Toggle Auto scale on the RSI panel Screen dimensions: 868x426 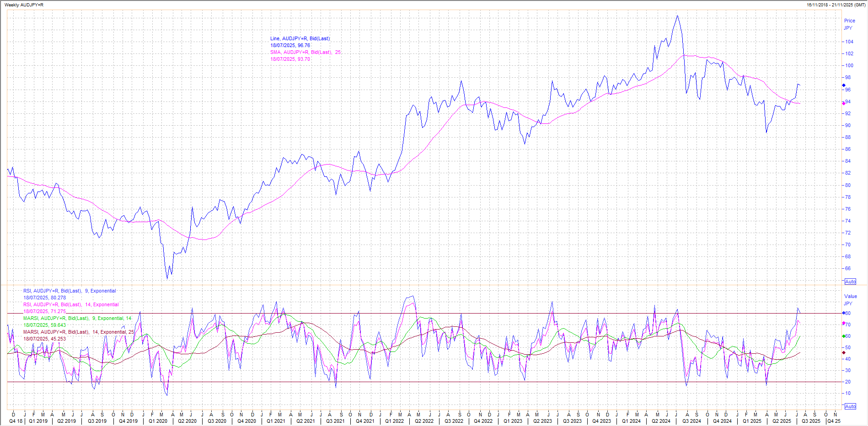pos(850,406)
